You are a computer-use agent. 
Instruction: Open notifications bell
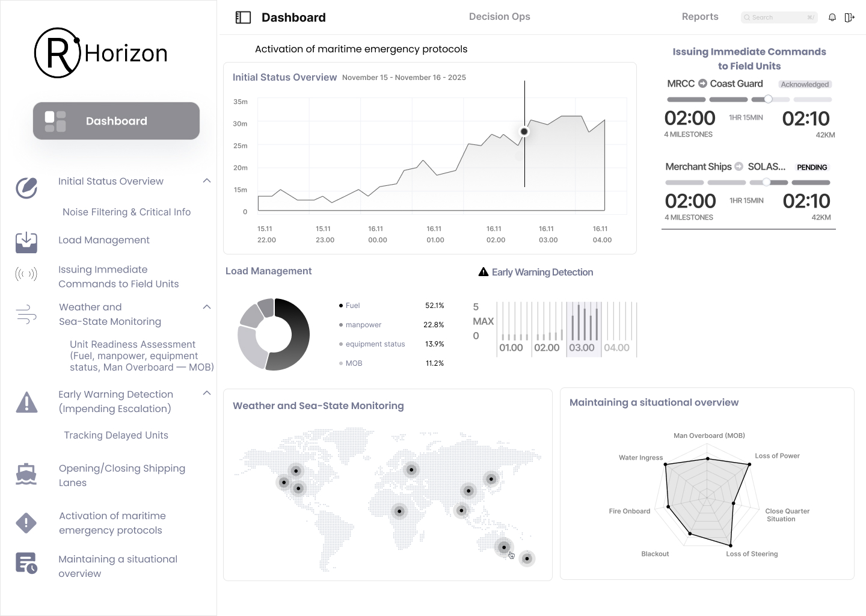point(832,17)
